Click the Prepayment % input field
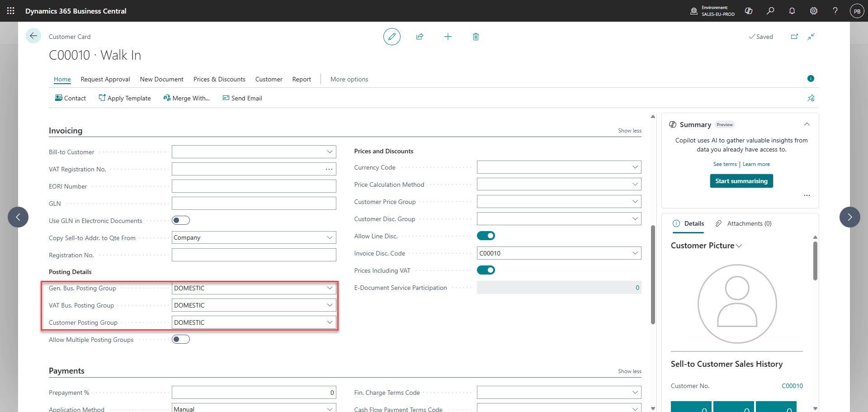This screenshot has height=412, width=868. [254, 393]
